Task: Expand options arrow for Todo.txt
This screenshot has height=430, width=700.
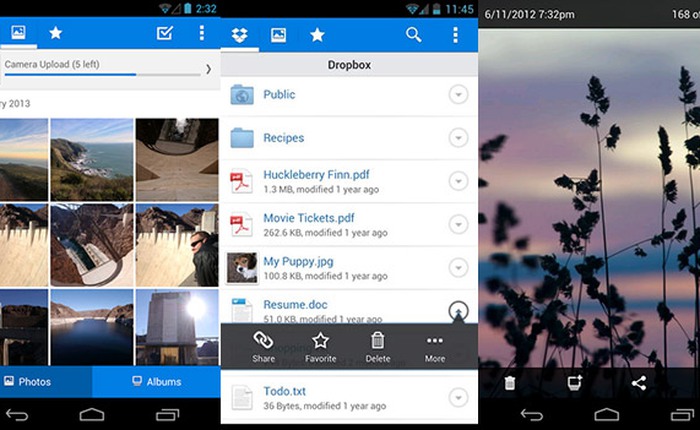Action: 458,397
